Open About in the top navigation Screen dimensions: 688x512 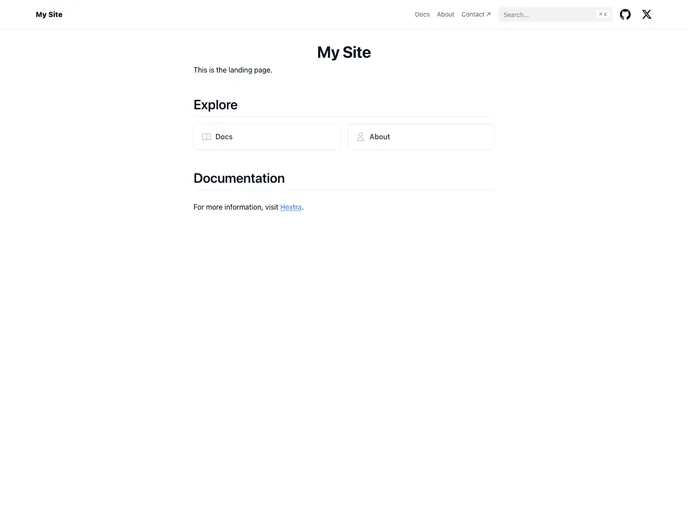click(445, 14)
